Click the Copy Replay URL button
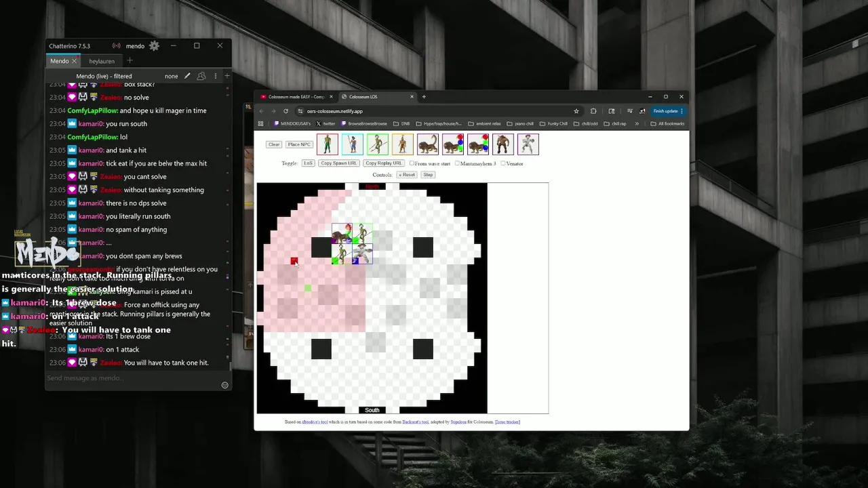This screenshot has width=868, height=488. coord(384,163)
